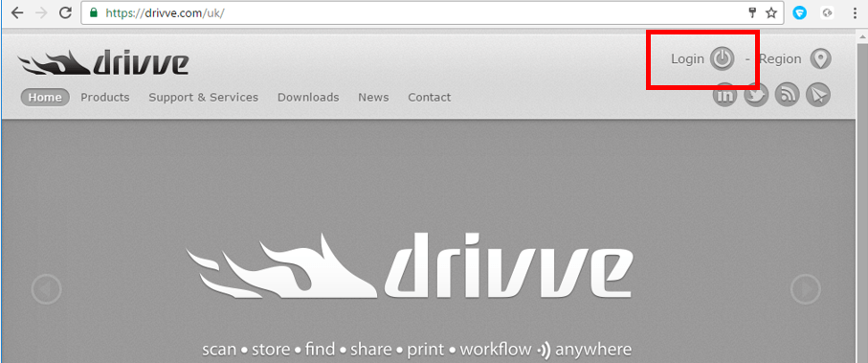The width and height of the screenshot is (868, 363).
Task: Click the Login text link
Action: 687,58
